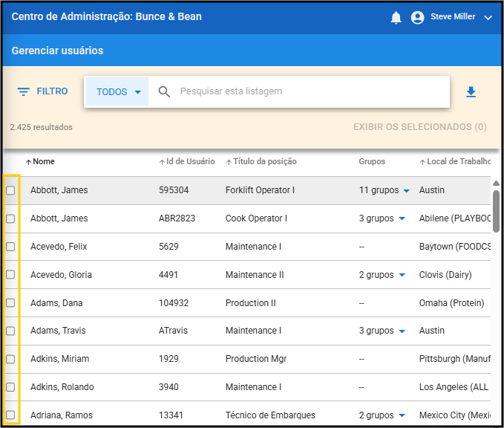This screenshot has height=428, width=504.
Task: Sort by Nome column arrow
Action: (28, 162)
